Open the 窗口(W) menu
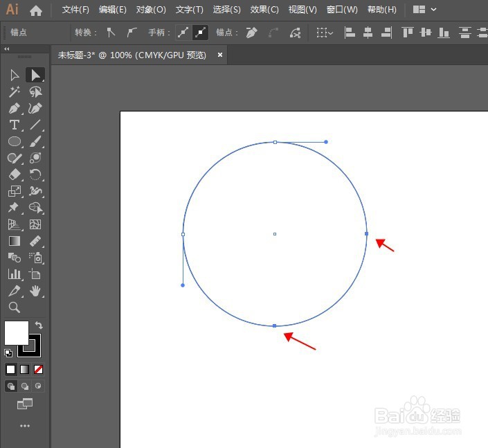 click(342, 10)
